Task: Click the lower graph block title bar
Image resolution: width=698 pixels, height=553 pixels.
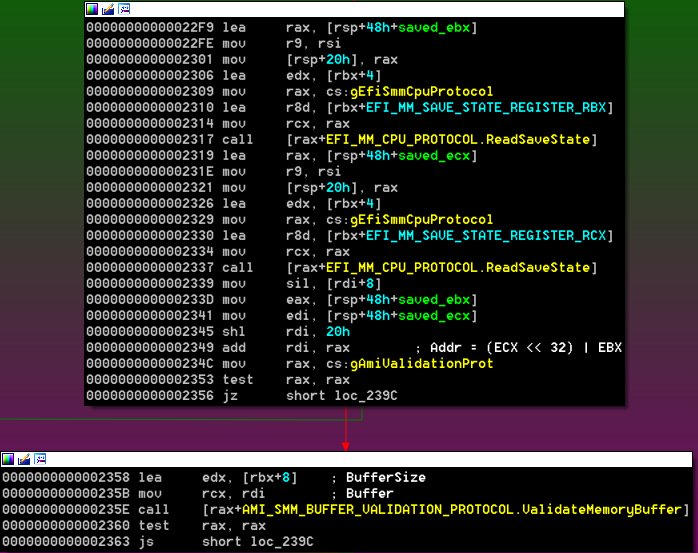Action: 347,459
